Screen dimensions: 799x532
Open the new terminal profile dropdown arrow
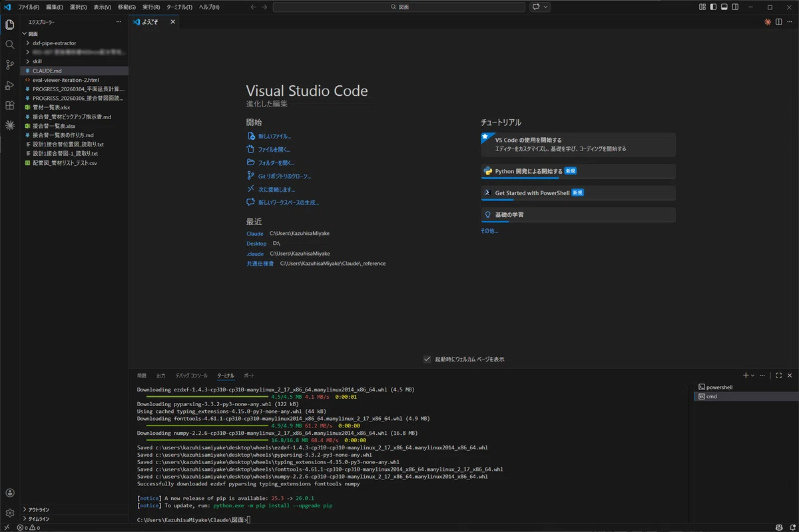click(x=753, y=376)
